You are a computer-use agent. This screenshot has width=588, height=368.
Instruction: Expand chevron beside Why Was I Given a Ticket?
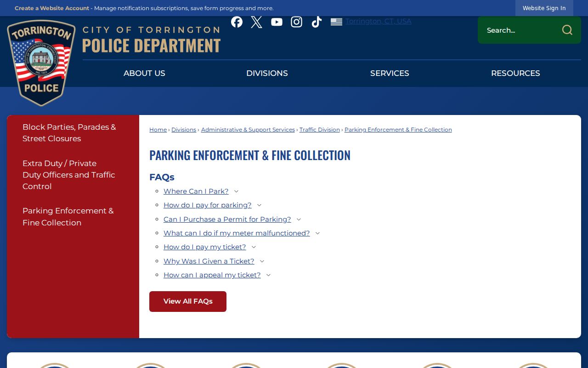[262, 261]
